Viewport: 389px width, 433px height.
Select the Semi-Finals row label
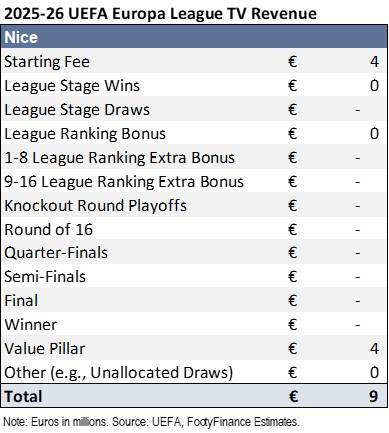click(45, 277)
